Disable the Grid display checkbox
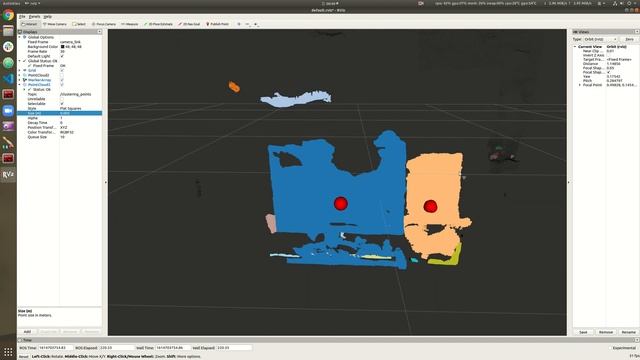Screen dimensions: 640x360 (62, 70)
